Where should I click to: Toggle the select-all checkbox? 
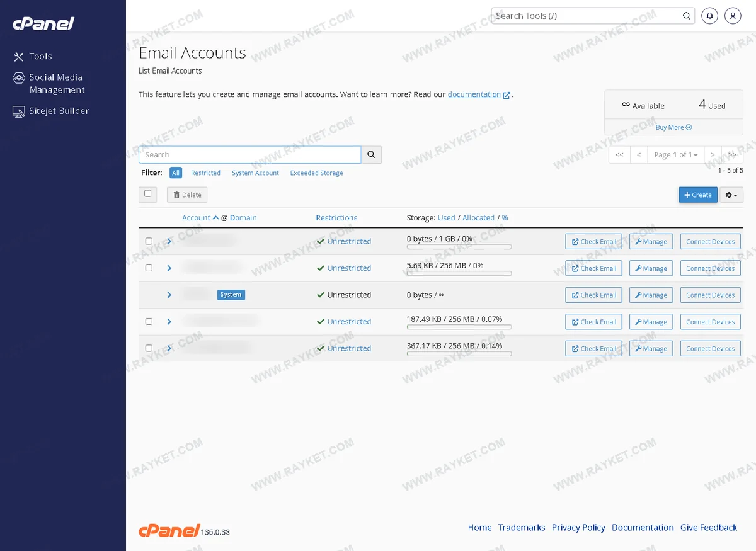coord(147,194)
